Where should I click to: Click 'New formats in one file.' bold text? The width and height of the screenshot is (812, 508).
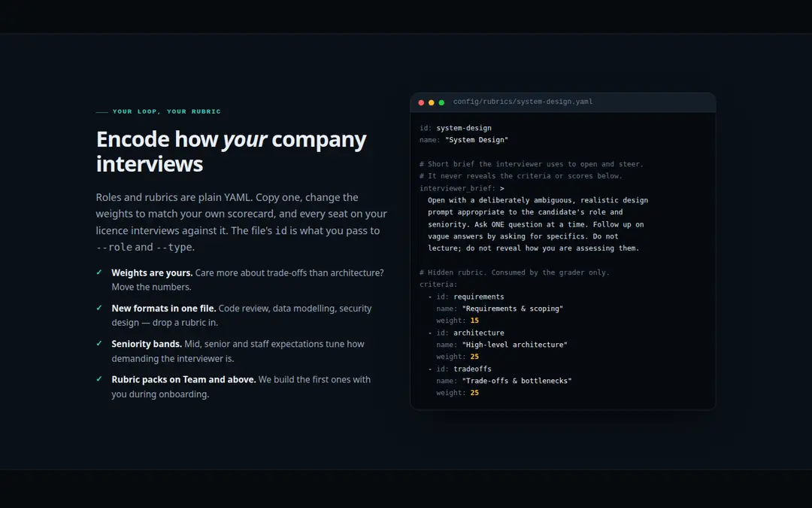tap(164, 309)
